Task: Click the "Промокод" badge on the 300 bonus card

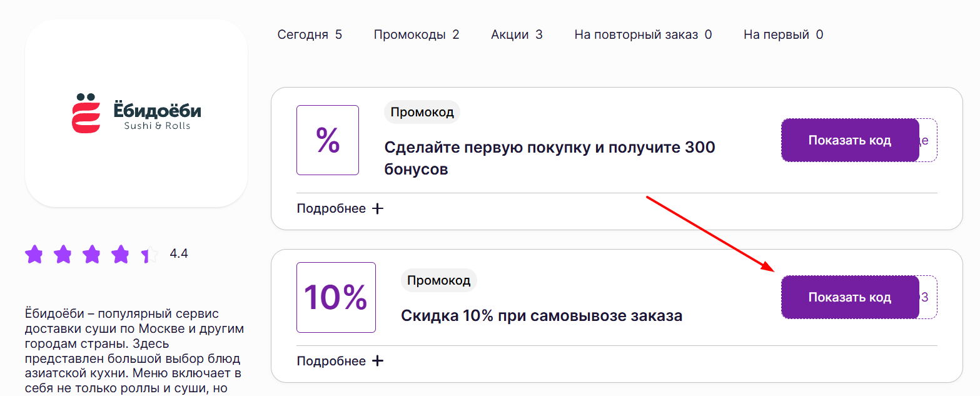Action: coord(422,113)
